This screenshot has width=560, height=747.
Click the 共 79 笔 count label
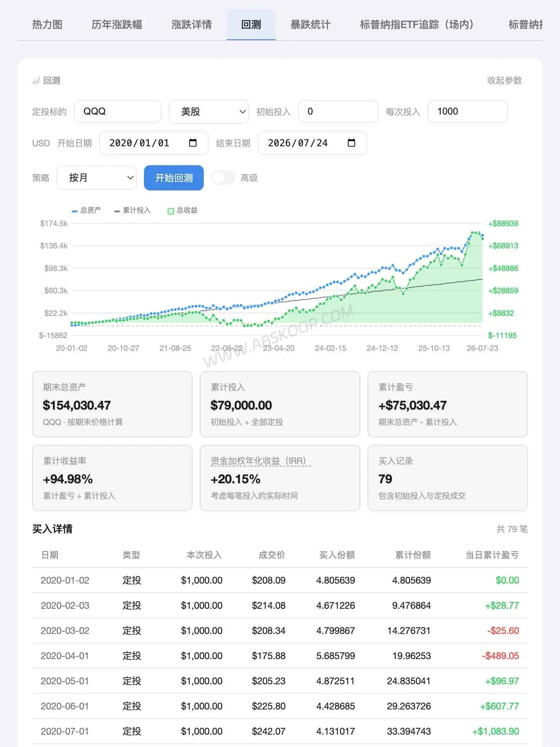click(x=512, y=529)
